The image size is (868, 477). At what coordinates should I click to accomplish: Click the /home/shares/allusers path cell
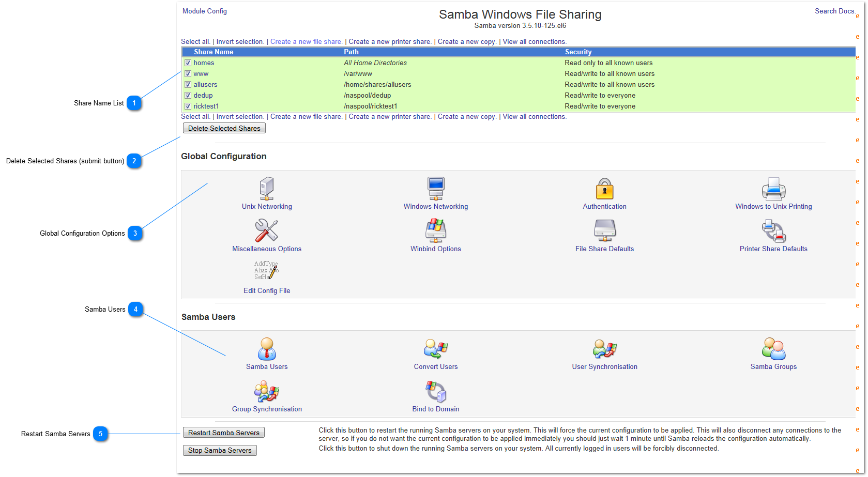[377, 84]
